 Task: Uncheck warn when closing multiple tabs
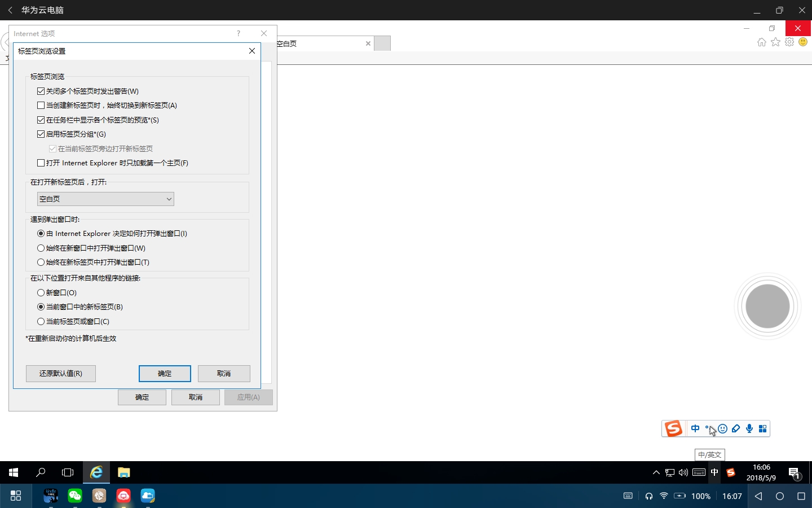(x=87, y=91)
